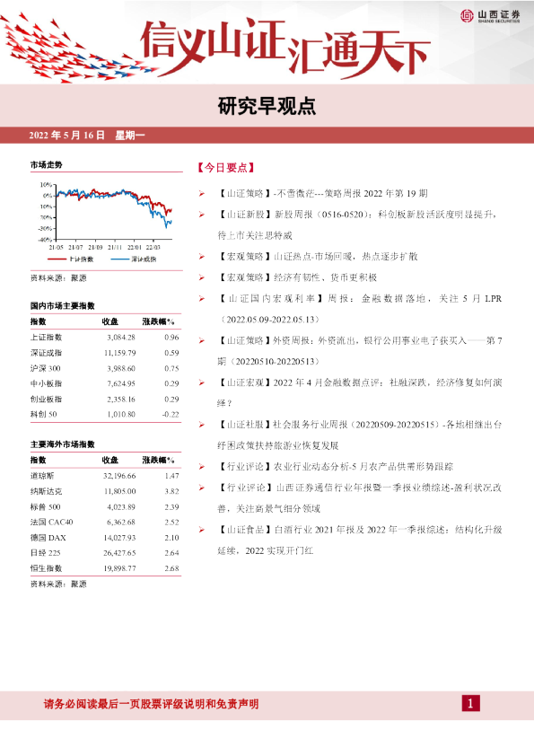Viewport: 534px width, 756px height.
Task: Click the blue 深证成指 legend line
Action: pyautogui.click(x=119, y=259)
